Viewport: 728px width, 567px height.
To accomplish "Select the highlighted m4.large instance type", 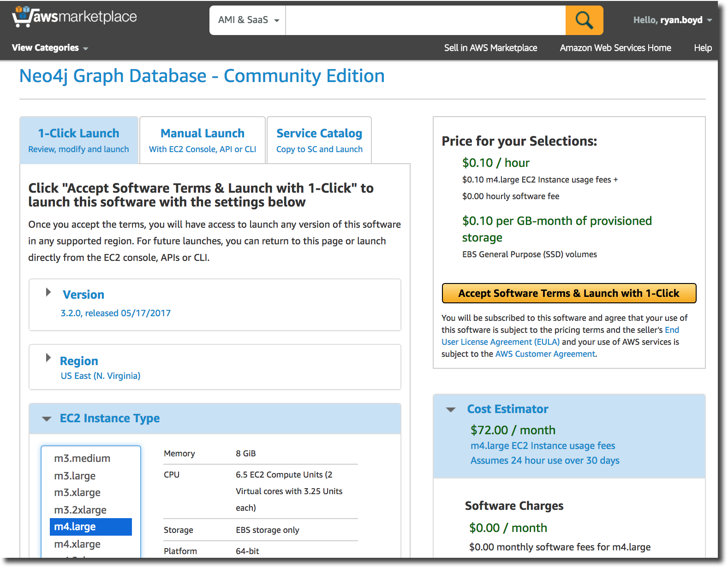I will [90, 527].
